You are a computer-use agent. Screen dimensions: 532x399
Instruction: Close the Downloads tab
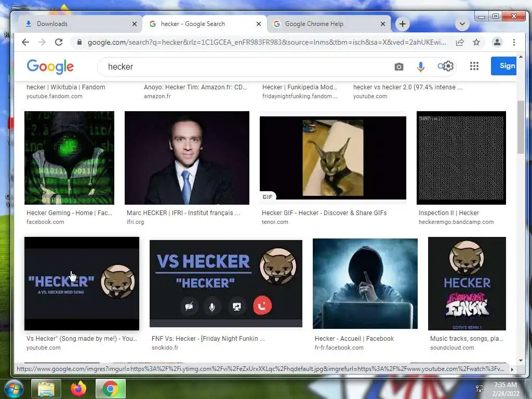point(135,24)
